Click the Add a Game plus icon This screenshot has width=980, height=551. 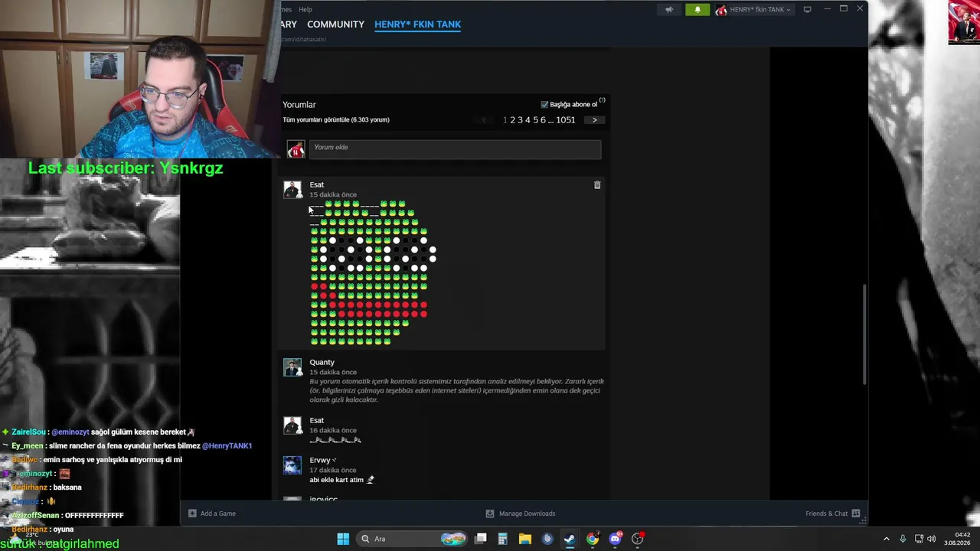click(192, 514)
